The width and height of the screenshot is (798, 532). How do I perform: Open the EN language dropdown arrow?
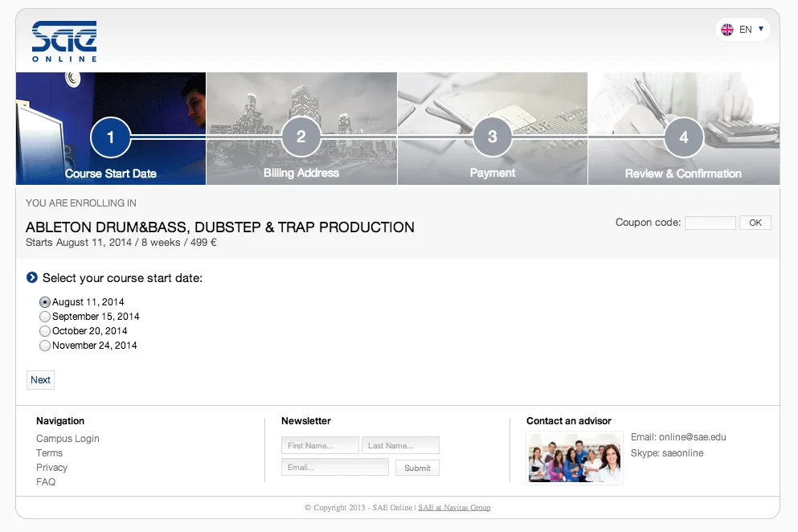pos(761,29)
